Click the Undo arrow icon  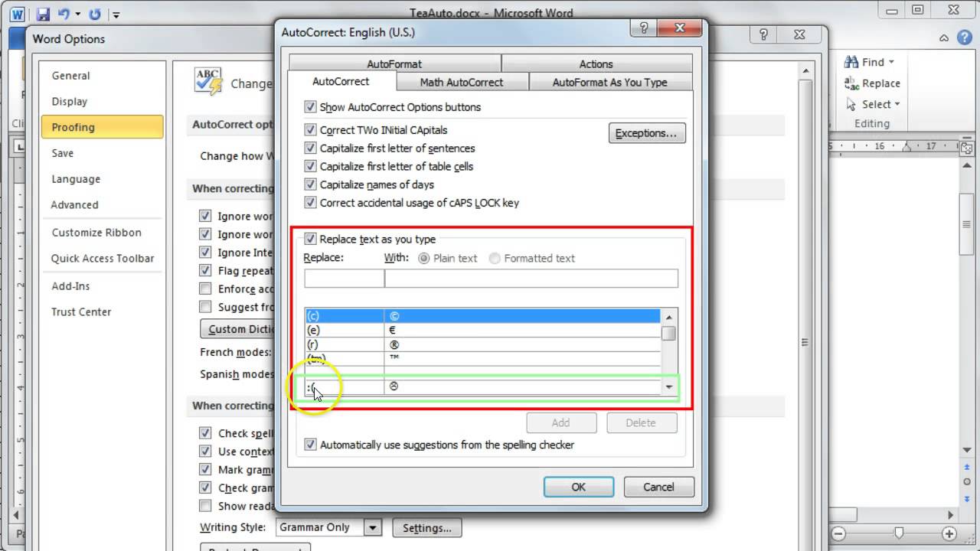click(x=64, y=14)
